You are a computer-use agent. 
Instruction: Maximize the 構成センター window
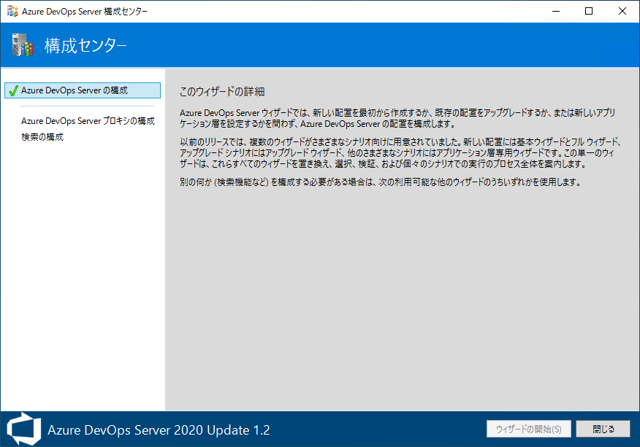[x=589, y=11]
